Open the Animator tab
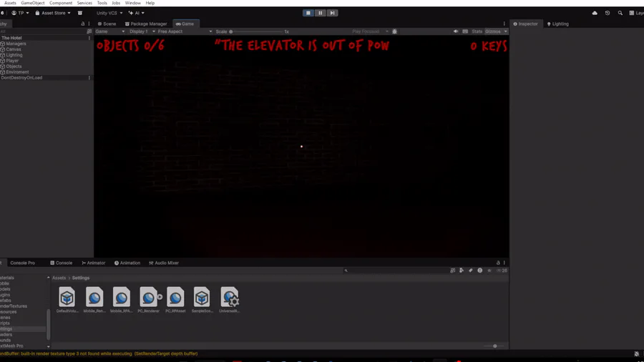This screenshot has width=644, height=362. (94, 263)
